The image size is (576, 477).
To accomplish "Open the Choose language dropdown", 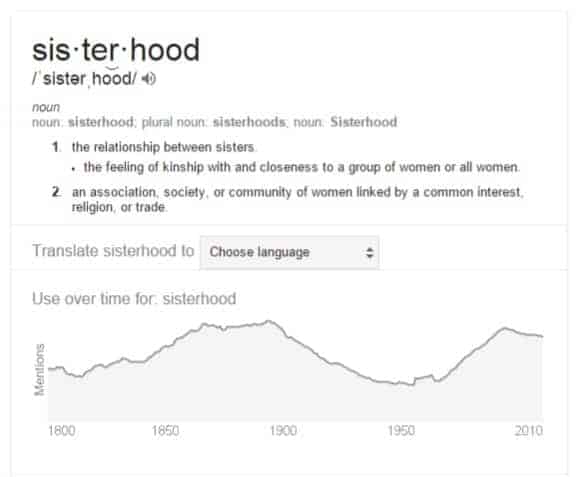I will 290,252.
